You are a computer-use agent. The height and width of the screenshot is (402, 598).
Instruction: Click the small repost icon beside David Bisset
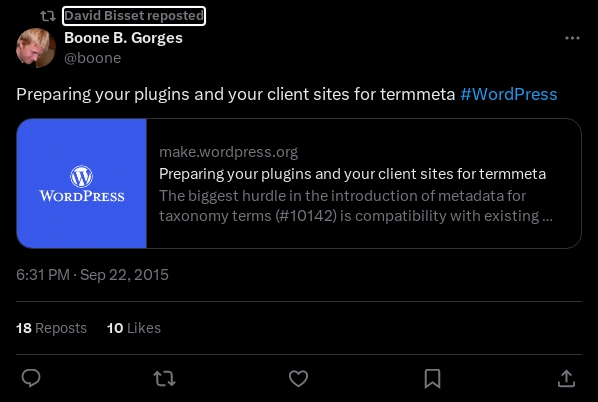pyautogui.click(x=48, y=16)
